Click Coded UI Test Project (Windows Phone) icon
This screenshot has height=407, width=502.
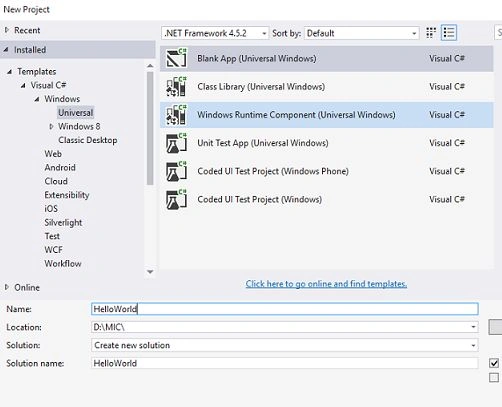click(x=176, y=171)
